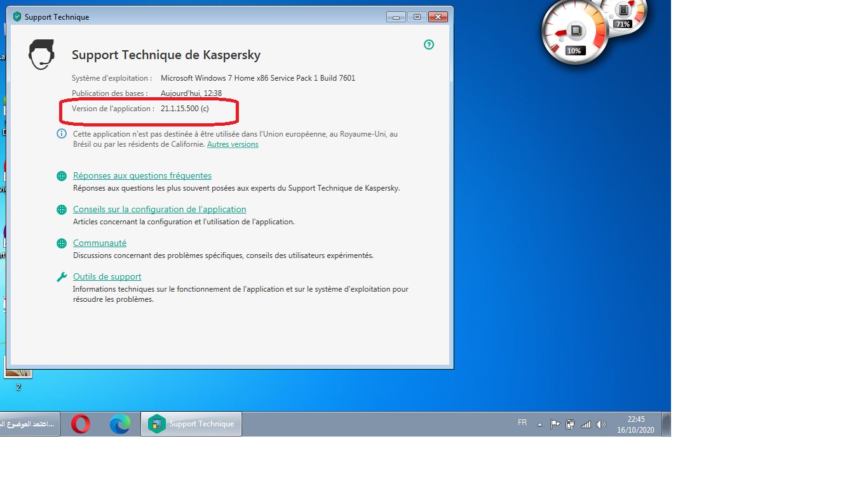Click the Publication des bases label
868x488 pixels.
(x=110, y=93)
